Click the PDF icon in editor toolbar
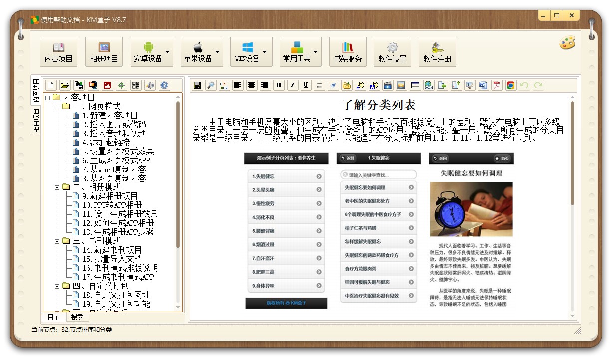Image resolution: width=611 pixels, height=364 pixels. pyautogui.click(x=497, y=85)
